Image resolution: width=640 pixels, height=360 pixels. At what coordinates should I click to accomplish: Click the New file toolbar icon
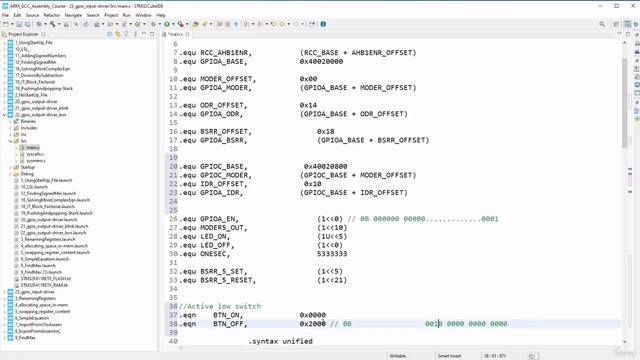point(6,24)
